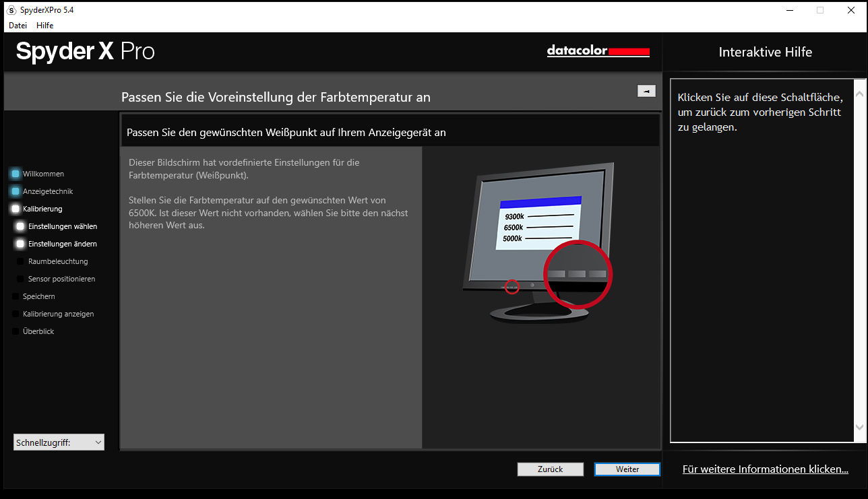Click the heading 'Passen Sie den gewünschten Weißpunkt'
Screen dimensions: 868x499
pos(286,133)
